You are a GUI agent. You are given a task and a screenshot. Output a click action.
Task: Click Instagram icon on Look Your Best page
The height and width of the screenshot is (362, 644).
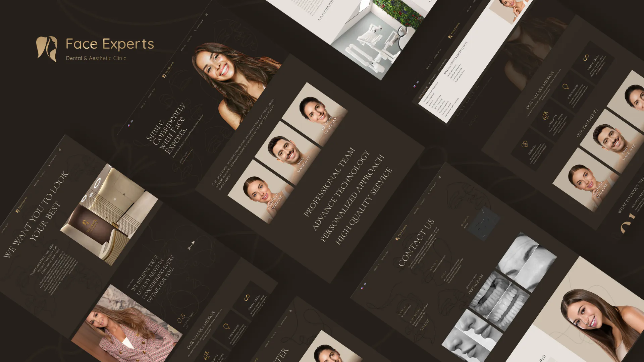[60, 150]
